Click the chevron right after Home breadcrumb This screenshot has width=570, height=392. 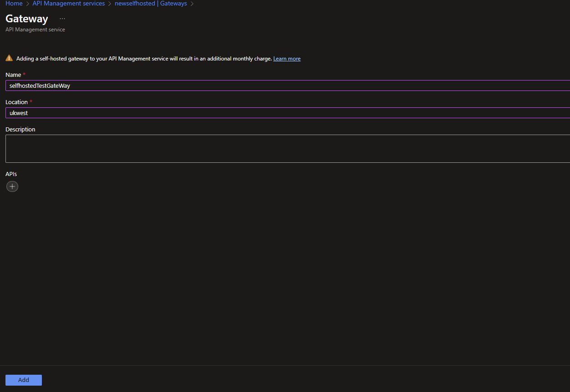tap(27, 4)
